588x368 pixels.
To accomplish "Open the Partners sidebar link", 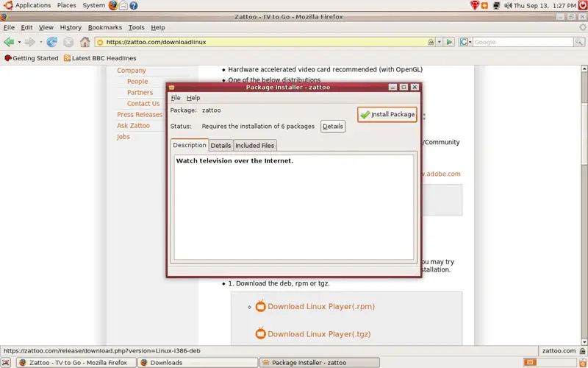I will [x=140, y=93].
